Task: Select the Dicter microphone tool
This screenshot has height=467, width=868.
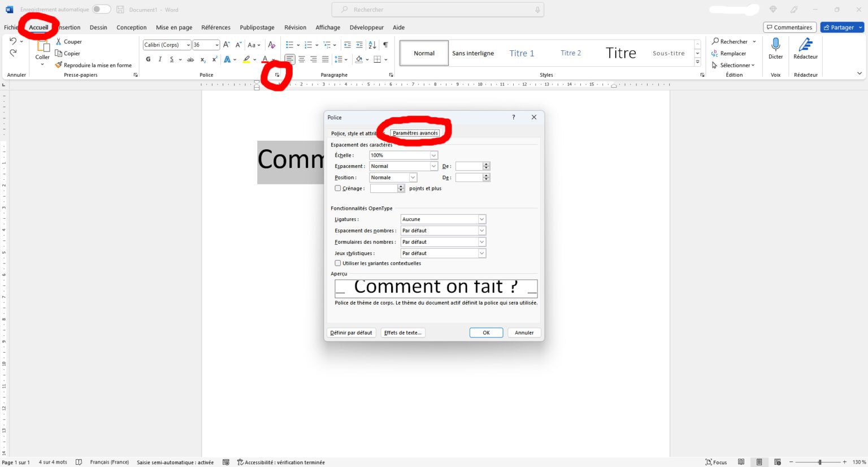Action: 775,51
